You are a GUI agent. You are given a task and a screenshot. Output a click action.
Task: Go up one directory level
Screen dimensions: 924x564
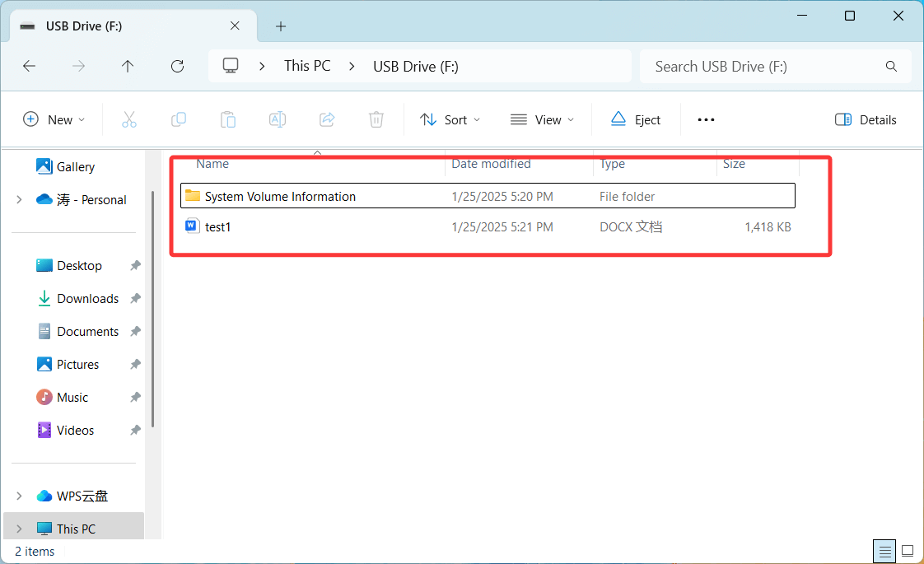coord(128,67)
